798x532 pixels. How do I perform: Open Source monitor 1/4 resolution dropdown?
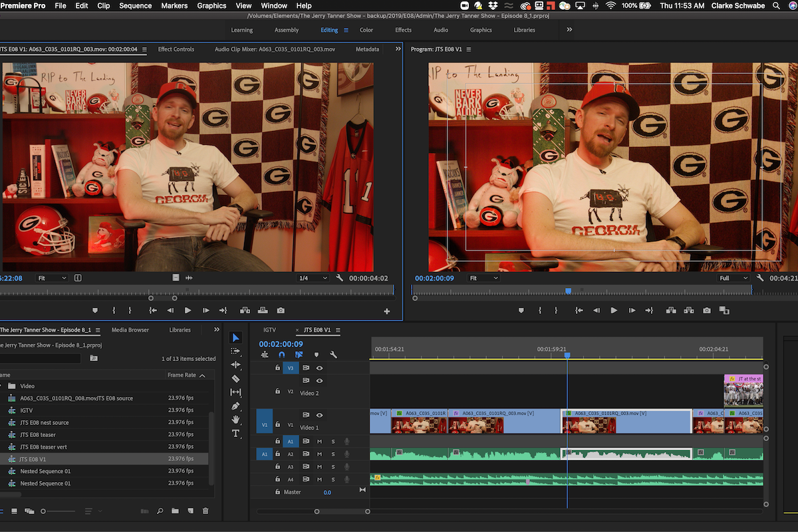point(313,278)
